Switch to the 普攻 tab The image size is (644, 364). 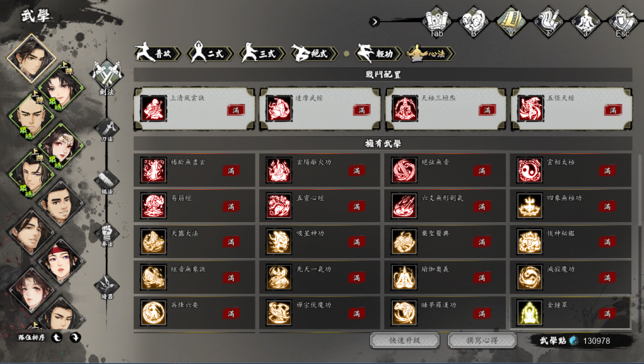click(x=158, y=53)
